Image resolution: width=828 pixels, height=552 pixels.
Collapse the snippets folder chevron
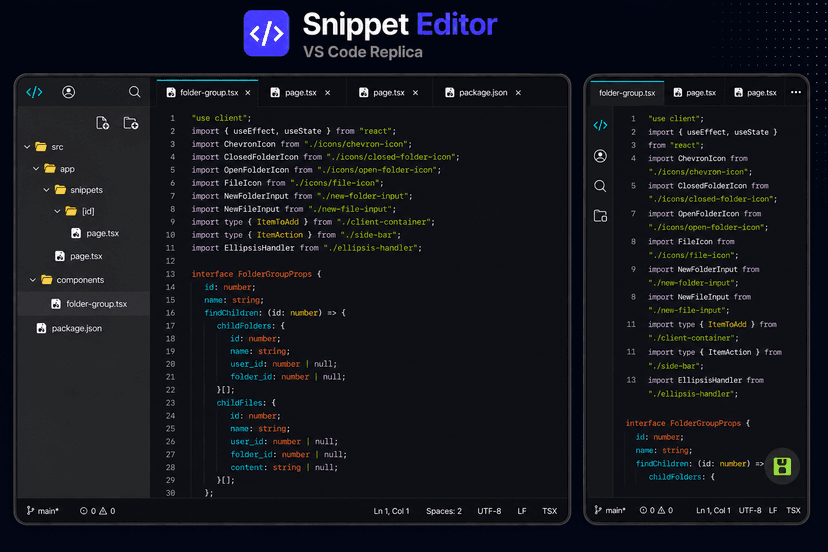pyautogui.click(x=46, y=190)
